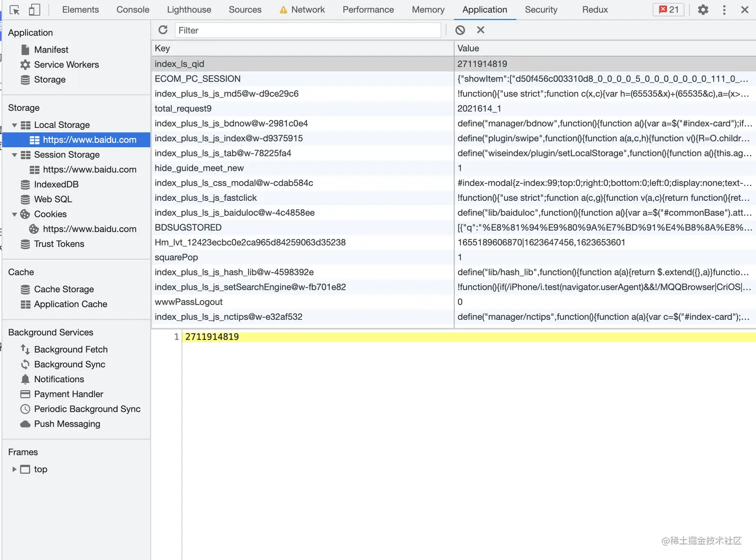This screenshot has width=756, height=560.
Task: Collapse the Cookies tree
Action: pos(14,214)
